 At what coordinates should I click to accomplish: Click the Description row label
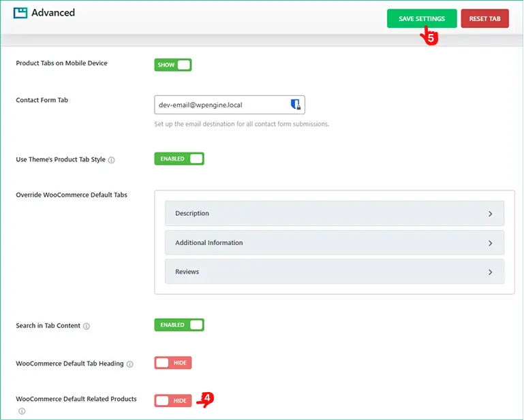point(192,213)
